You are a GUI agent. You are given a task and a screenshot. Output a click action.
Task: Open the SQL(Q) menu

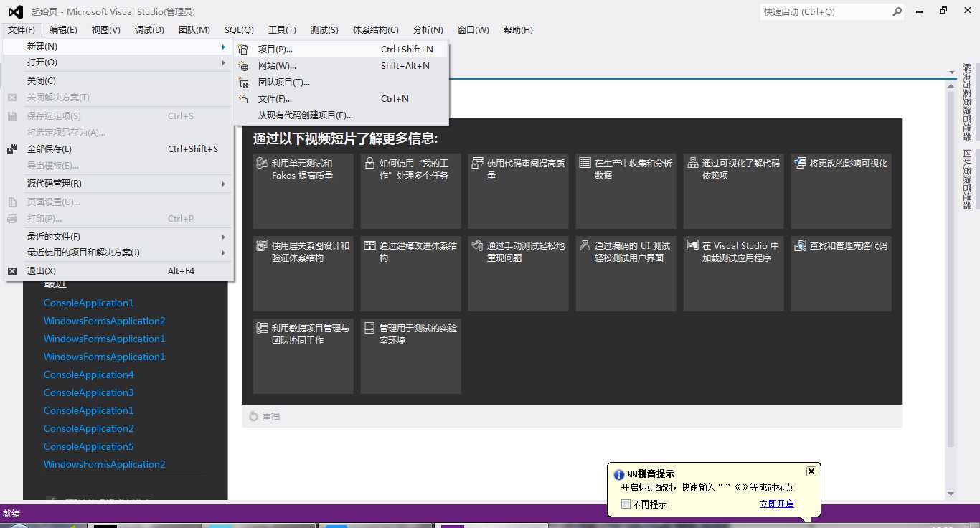coord(239,29)
